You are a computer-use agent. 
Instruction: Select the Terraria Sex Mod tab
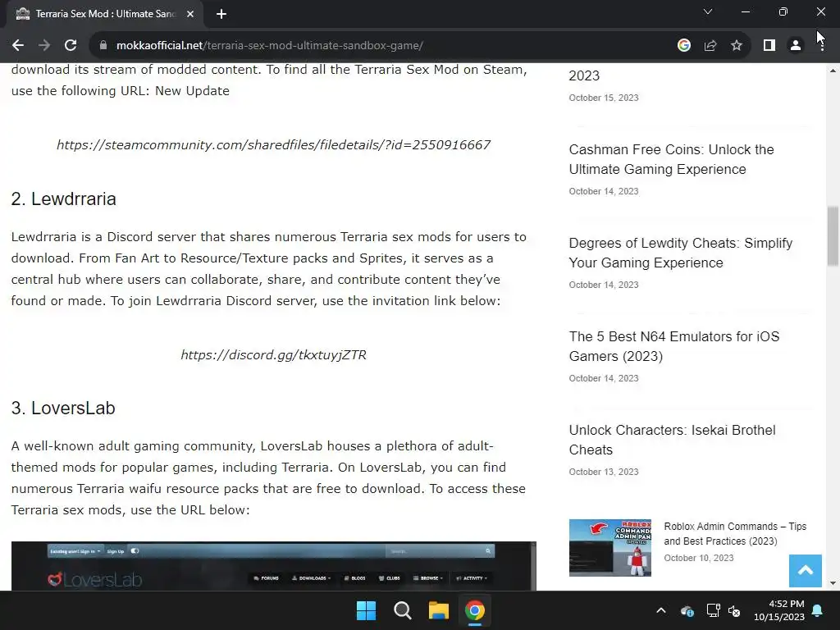click(x=105, y=14)
